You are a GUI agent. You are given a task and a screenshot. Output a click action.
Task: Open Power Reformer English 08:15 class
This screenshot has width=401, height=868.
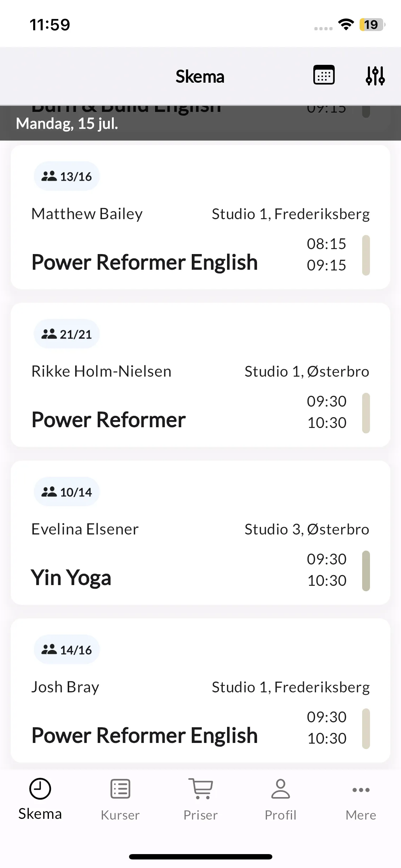[200, 217]
